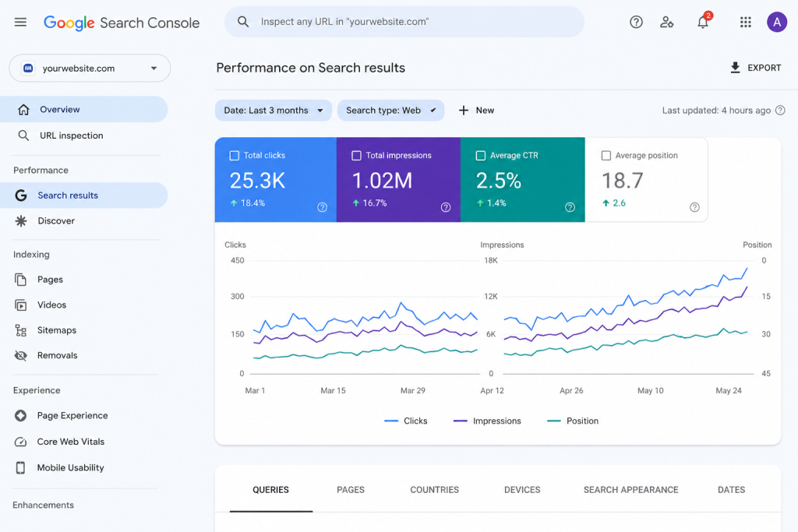
Task: Switch to the Devices tab
Action: 522,490
